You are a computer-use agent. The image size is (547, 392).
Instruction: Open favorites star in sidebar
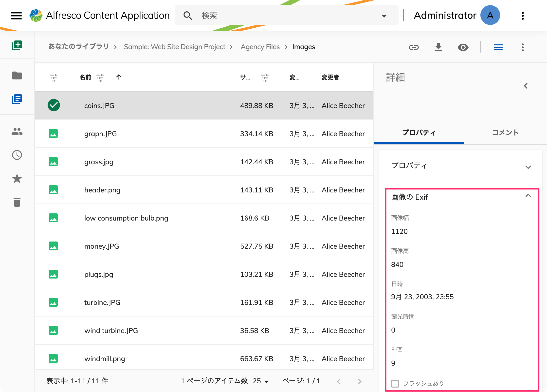[x=17, y=179]
